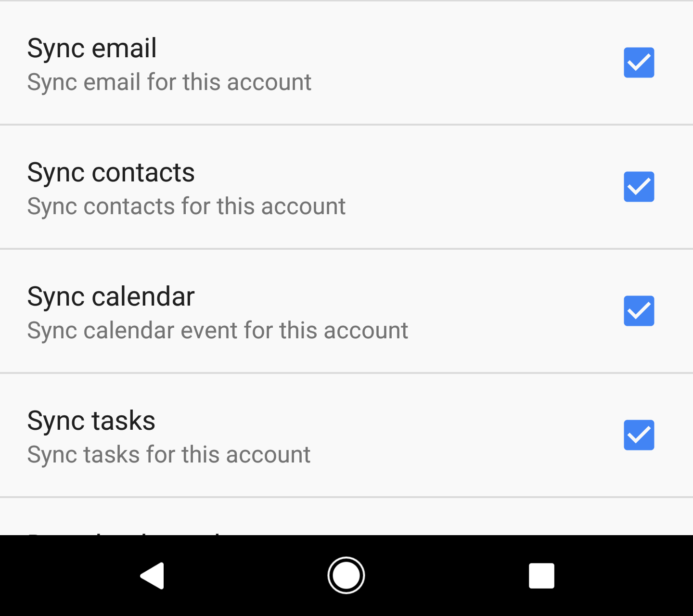The height and width of the screenshot is (616, 693).
Task: Turn off the Sync tasks checkbox
Action: [x=639, y=435]
